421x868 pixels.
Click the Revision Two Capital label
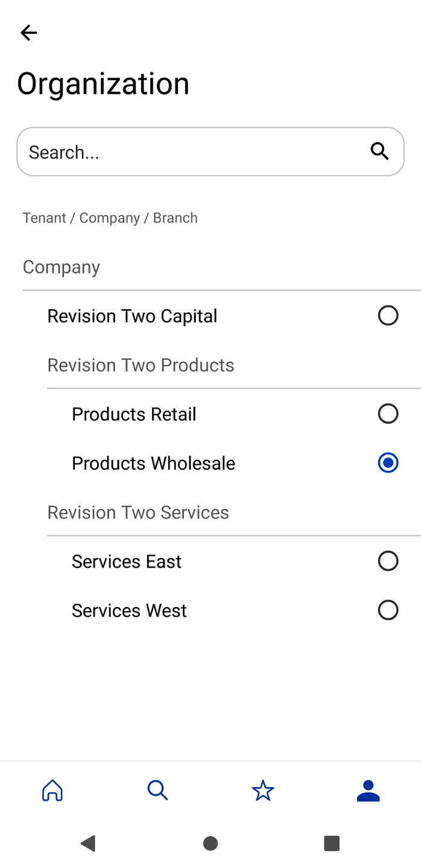[132, 316]
